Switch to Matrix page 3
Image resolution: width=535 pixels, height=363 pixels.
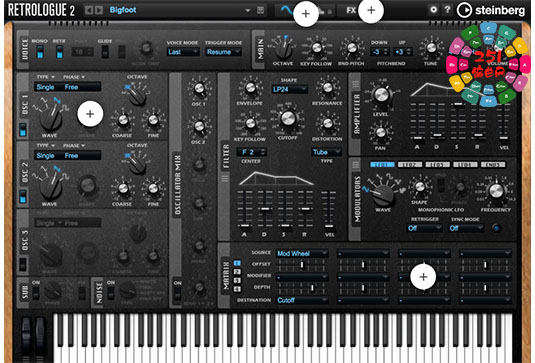[x=237, y=280]
